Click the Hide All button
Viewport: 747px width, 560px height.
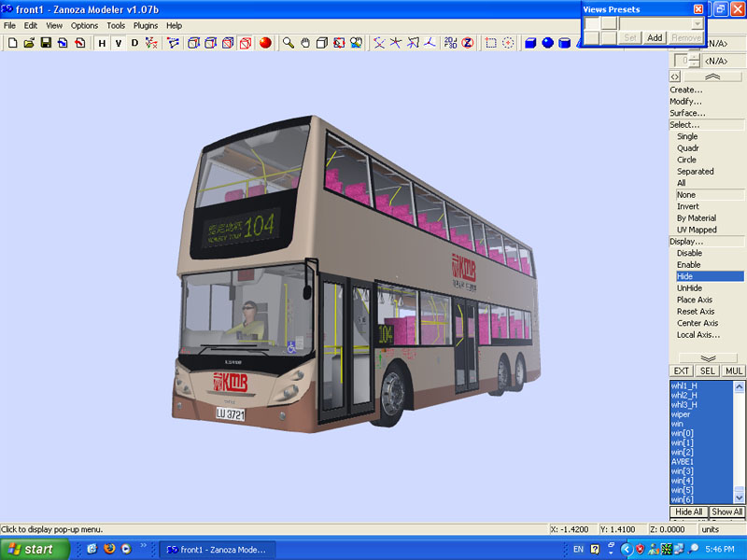689,512
